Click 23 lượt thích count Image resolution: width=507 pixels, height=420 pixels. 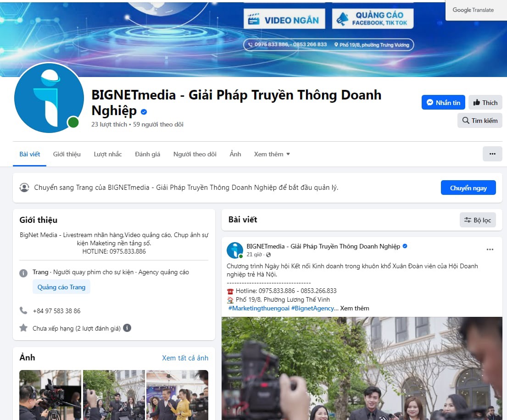click(x=109, y=124)
